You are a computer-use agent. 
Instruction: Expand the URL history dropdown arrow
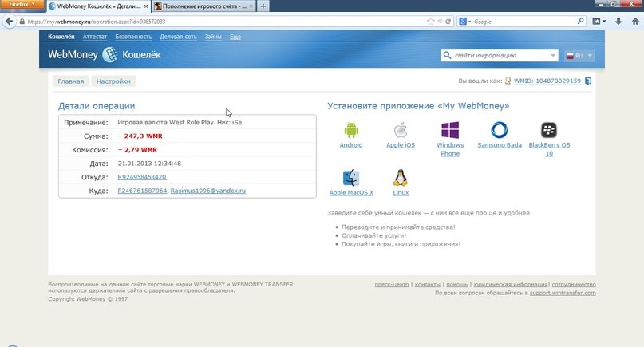point(440,22)
